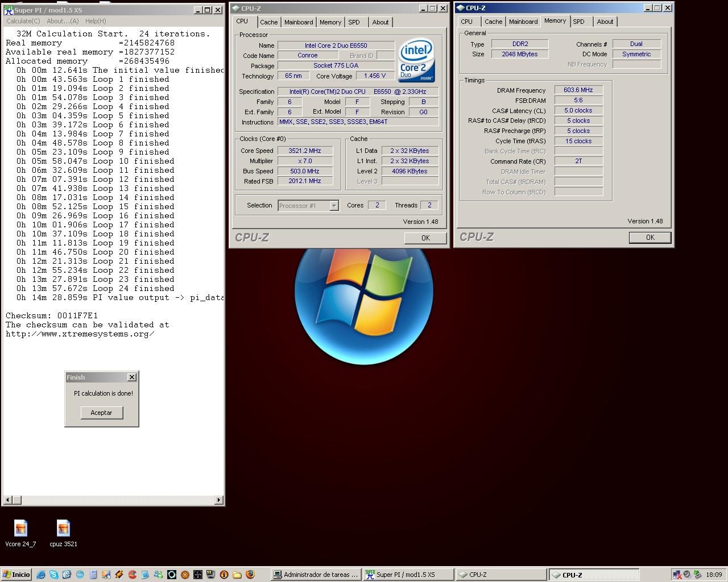The height and width of the screenshot is (582, 728).
Task: Switch to Administrador de tareas taskbar button
Action: click(316, 575)
